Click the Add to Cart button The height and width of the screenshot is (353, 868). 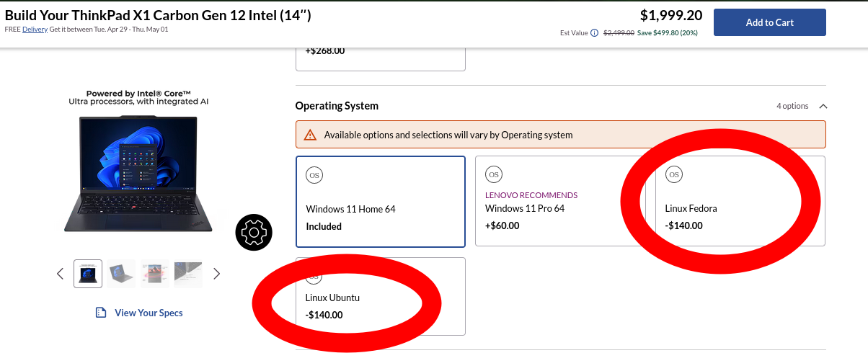click(769, 22)
